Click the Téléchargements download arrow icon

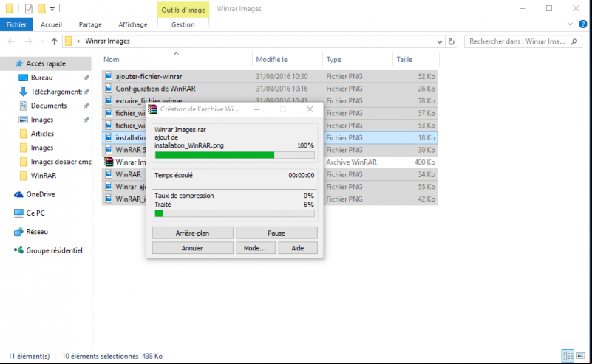click(x=23, y=92)
